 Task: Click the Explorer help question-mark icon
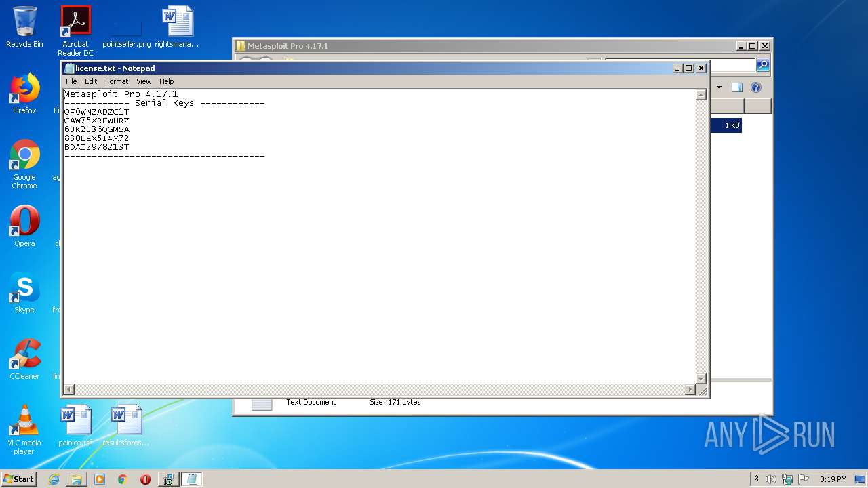coord(756,87)
